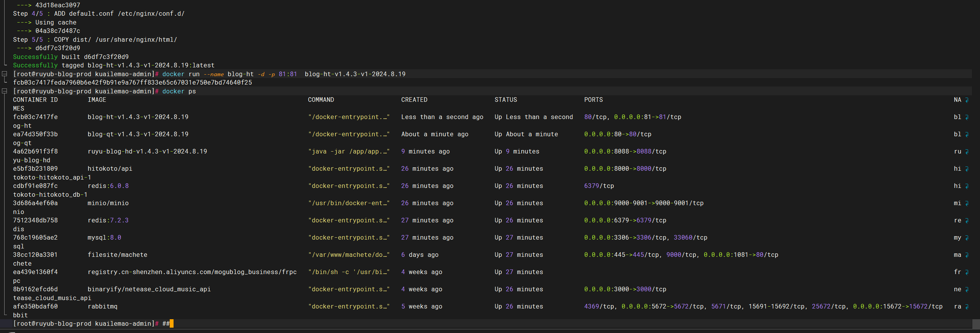This screenshot has height=333, width=980.
Task: Click the vertical scrollbar thumb at bottom right
Action: pyautogui.click(x=976, y=324)
